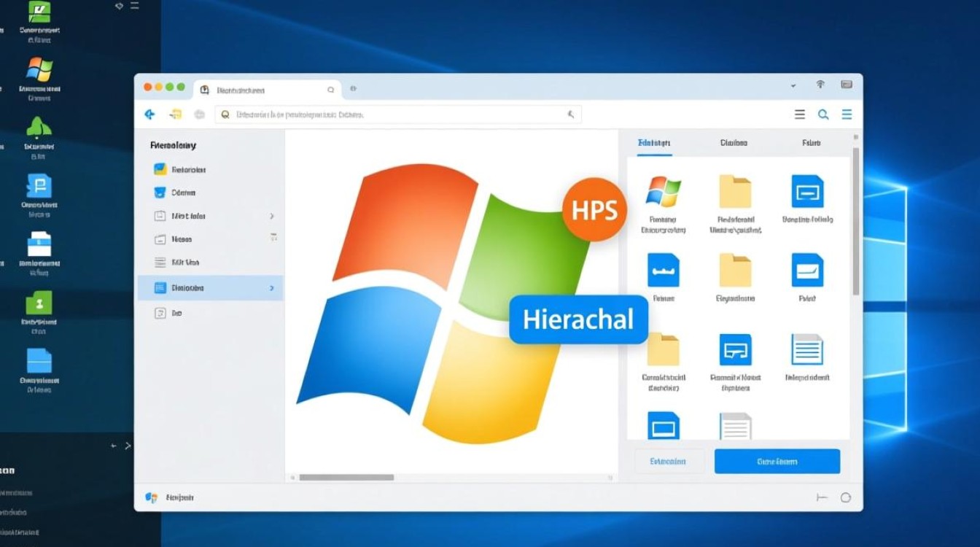Viewport: 980px width, 547px height.
Task: Open the dropdown arrow near the window's top right
Action: 793,85
